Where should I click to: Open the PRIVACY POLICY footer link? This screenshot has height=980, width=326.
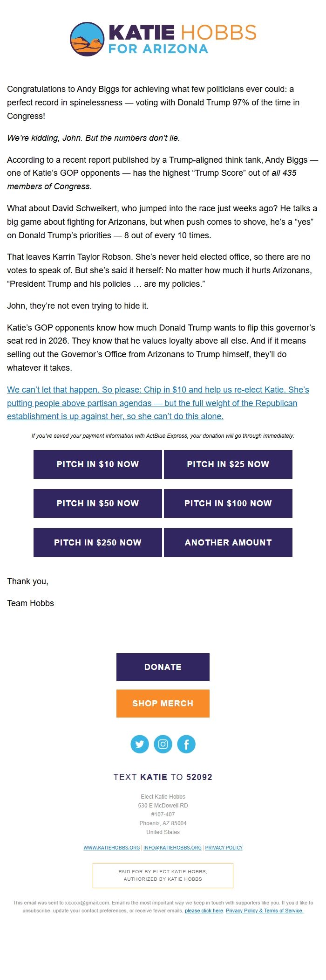tap(224, 848)
